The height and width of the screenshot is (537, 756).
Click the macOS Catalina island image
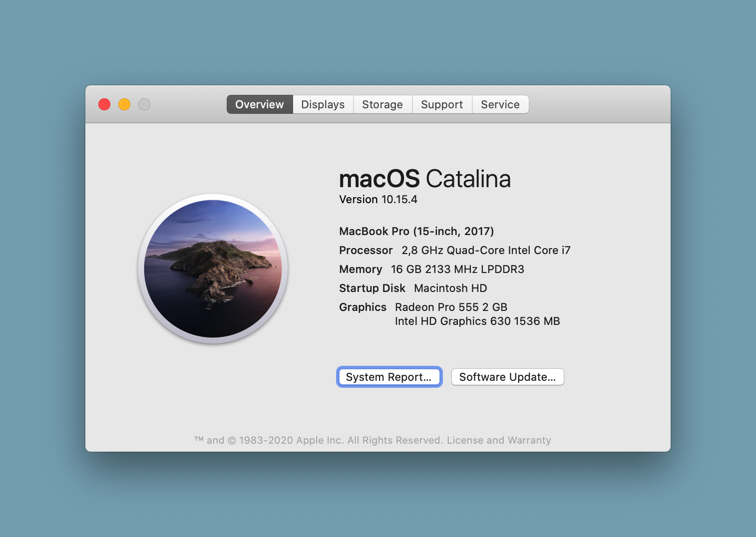pyautogui.click(x=213, y=268)
